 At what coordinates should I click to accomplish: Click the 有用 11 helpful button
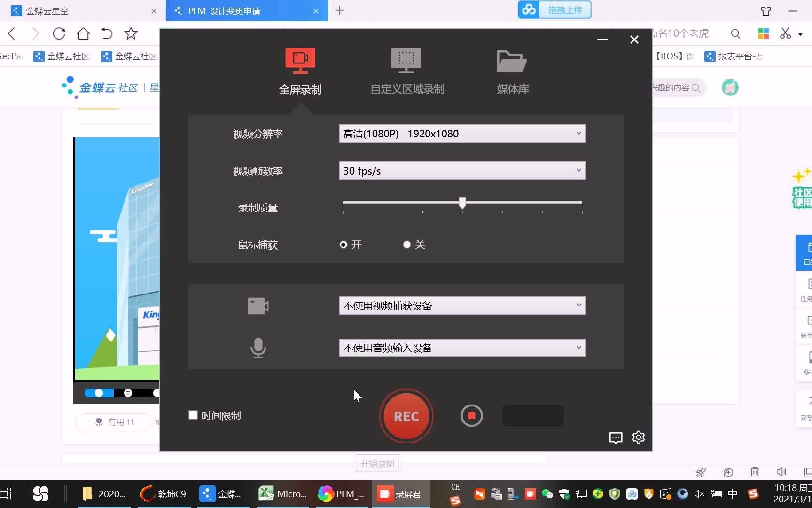point(114,422)
